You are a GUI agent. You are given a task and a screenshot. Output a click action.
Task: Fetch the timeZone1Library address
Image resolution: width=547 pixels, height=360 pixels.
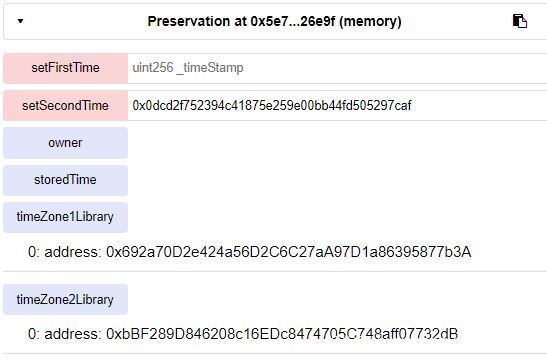point(66,217)
